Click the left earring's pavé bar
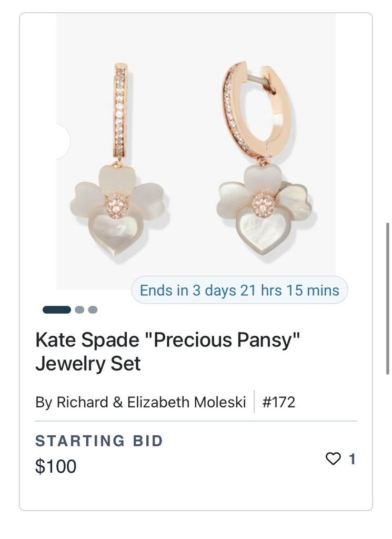392x539 pixels. [x=120, y=112]
